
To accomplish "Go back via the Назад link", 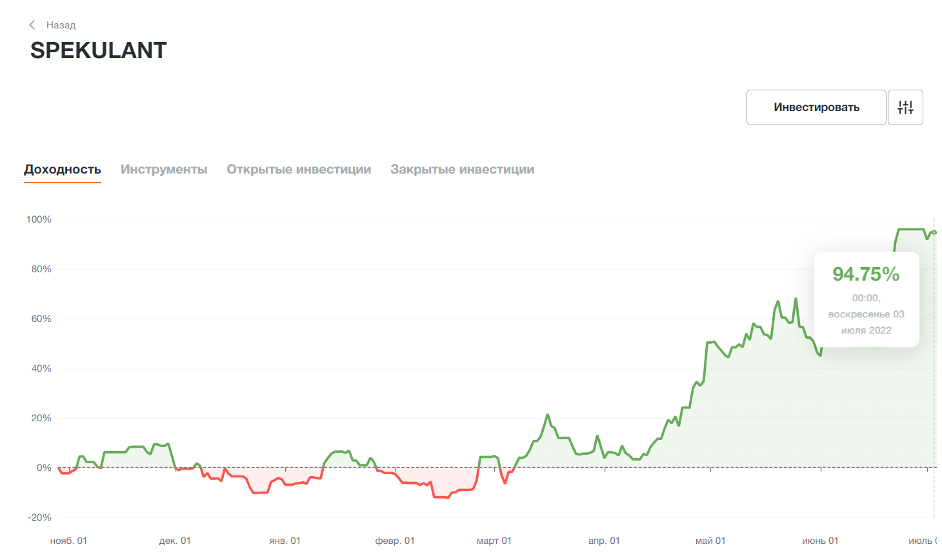I will [x=61, y=25].
